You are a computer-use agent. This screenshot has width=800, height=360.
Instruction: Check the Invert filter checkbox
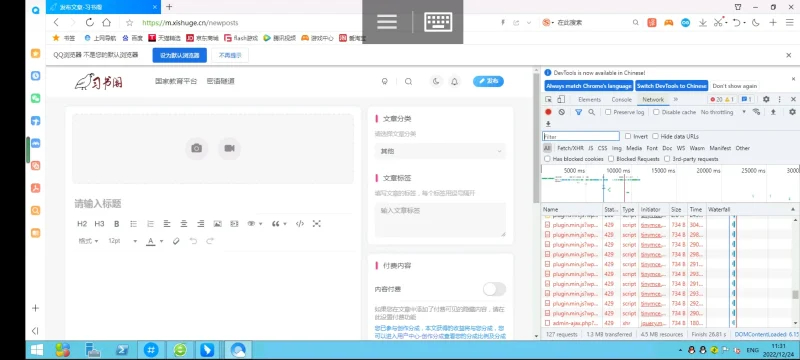tap(628, 137)
